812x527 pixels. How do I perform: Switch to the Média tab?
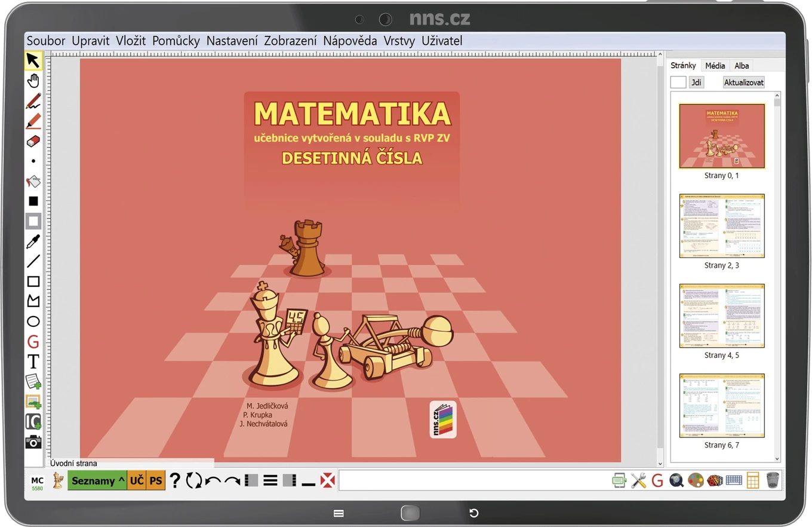[715, 66]
